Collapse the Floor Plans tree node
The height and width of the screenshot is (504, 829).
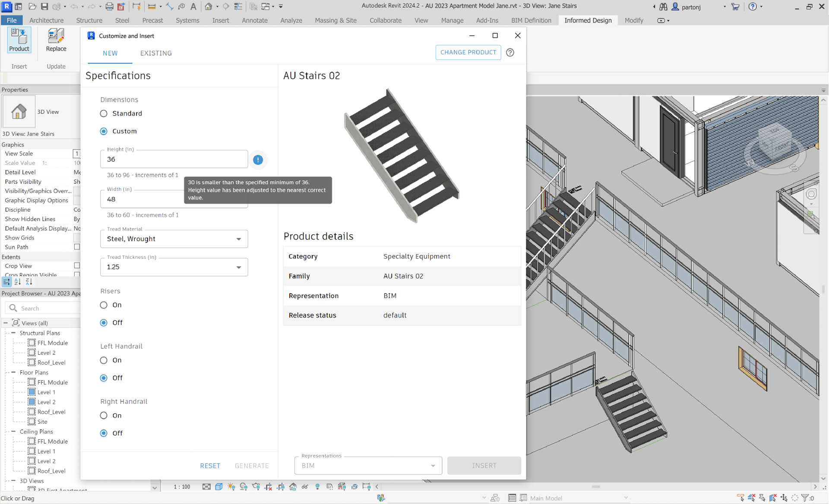point(13,372)
